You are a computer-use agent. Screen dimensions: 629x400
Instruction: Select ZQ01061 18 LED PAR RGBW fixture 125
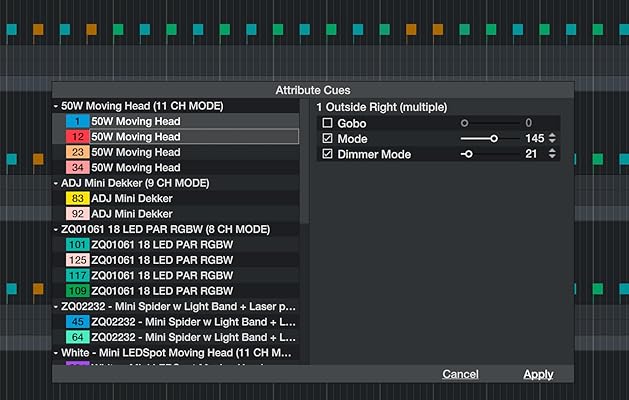pos(161,260)
